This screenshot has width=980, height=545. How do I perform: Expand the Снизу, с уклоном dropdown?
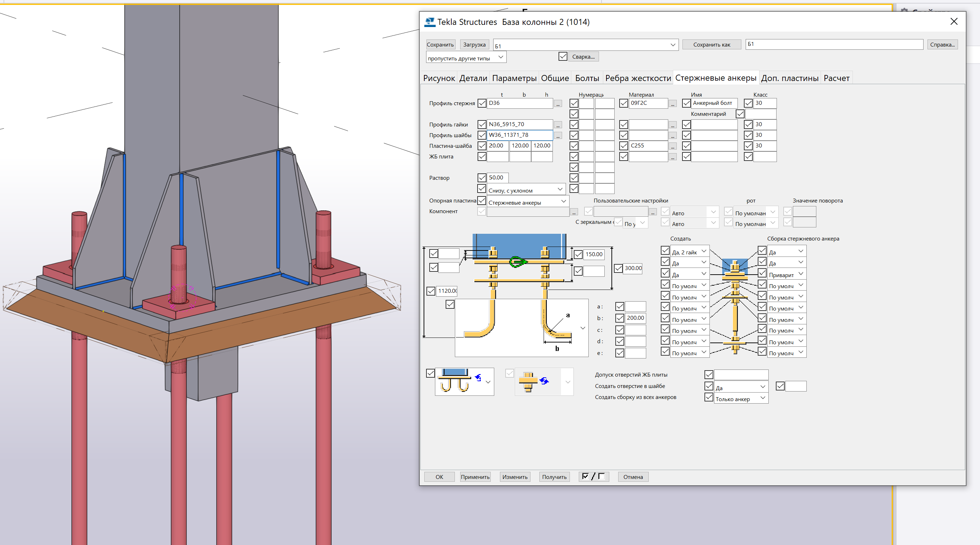pyautogui.click(x=560, y=189)
